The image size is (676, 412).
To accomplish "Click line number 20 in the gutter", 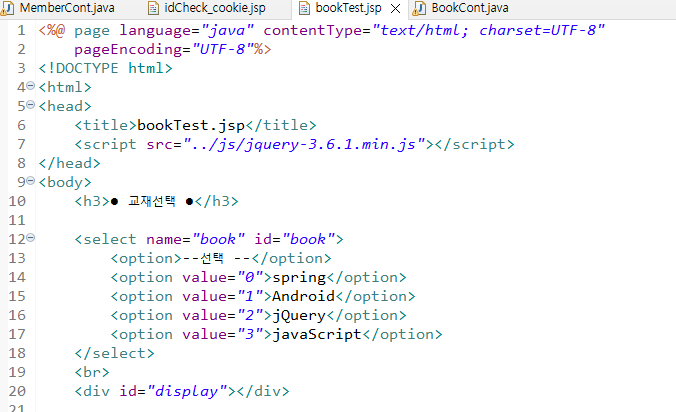I will point(17,391).
